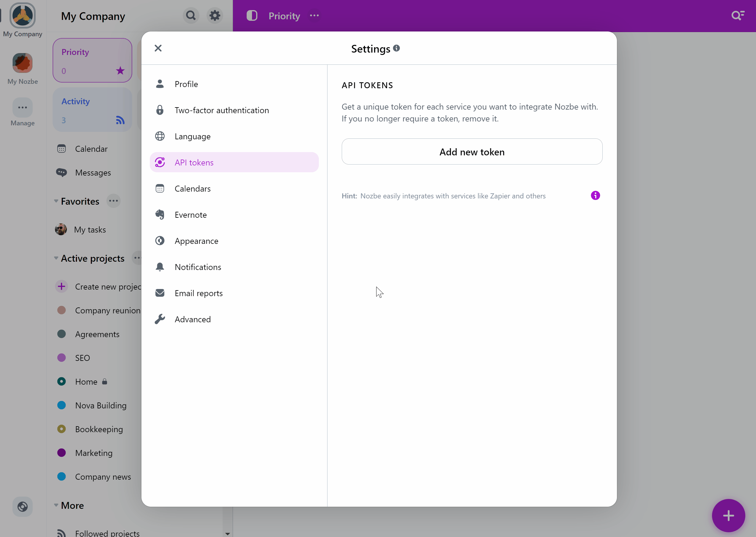Select the Appearance menu item
The width and height of the screenshot is (756, 537).
click(196, 241)
